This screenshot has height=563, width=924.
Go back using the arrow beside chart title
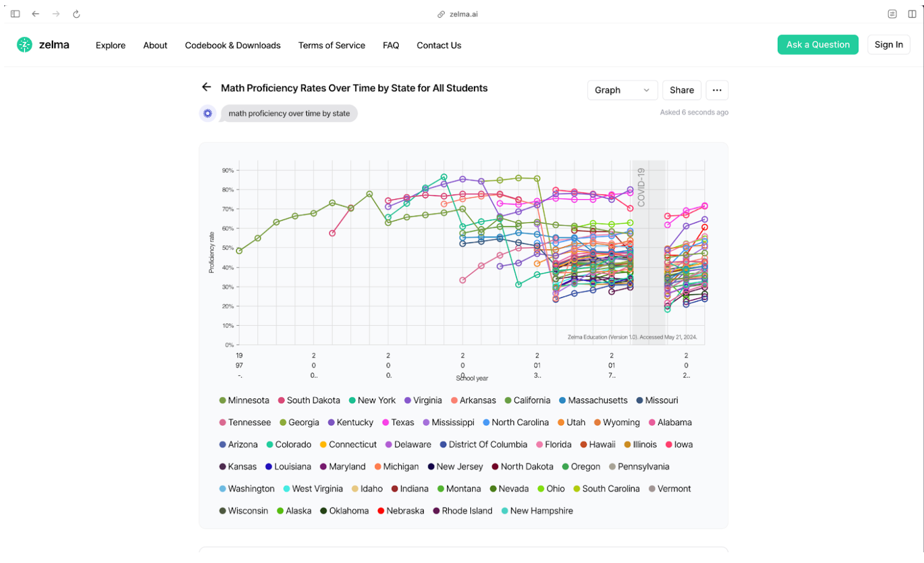point(207,87)
